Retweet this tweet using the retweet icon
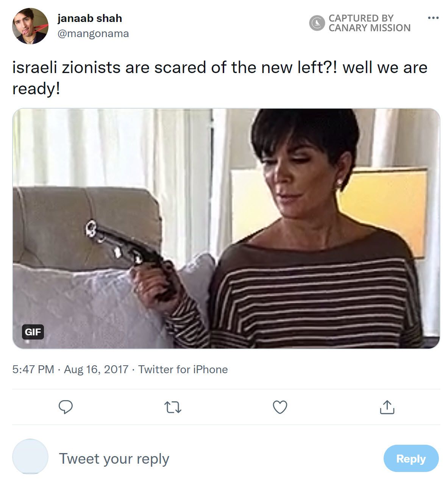This screenshot has height=486, width=448. (173, 407)
